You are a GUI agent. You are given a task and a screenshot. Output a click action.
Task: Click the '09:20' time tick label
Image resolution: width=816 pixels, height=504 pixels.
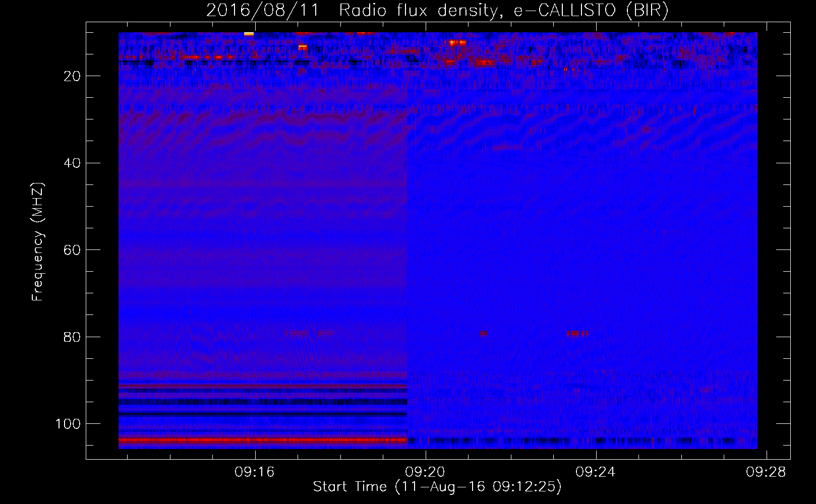coord(425,472)
